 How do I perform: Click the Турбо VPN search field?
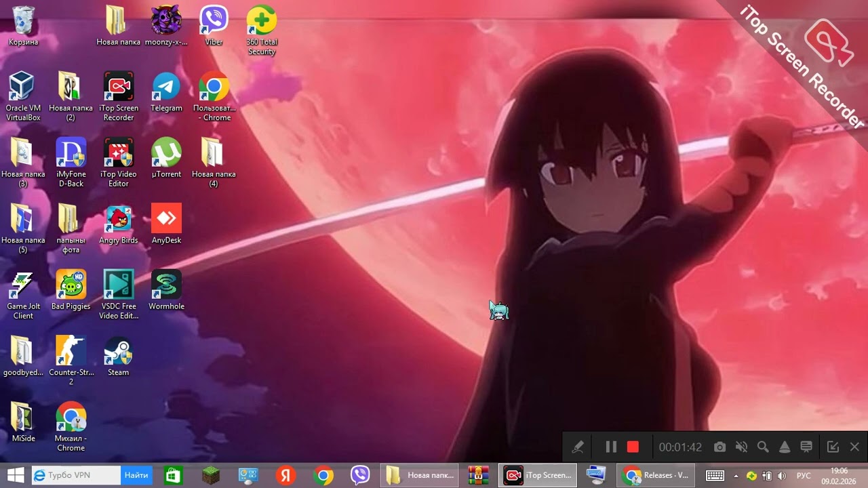tap(76, 475)
